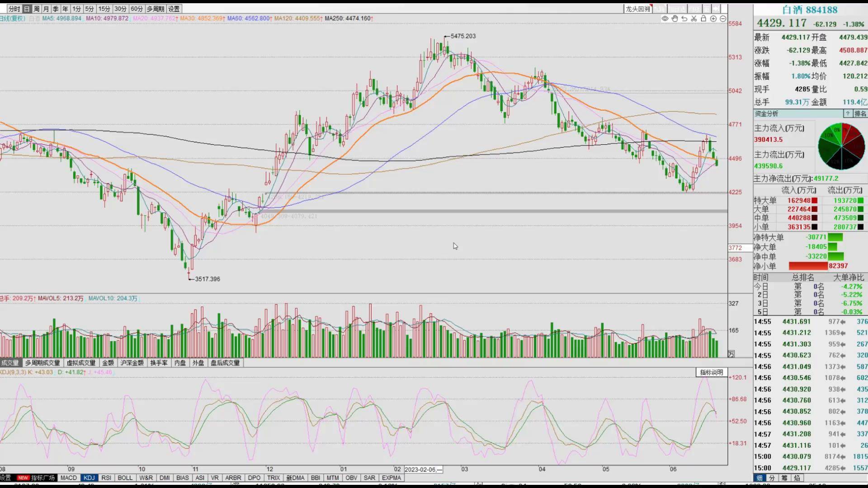
Task: Switch indicator to SAR
Action: [x=369, y=478]
